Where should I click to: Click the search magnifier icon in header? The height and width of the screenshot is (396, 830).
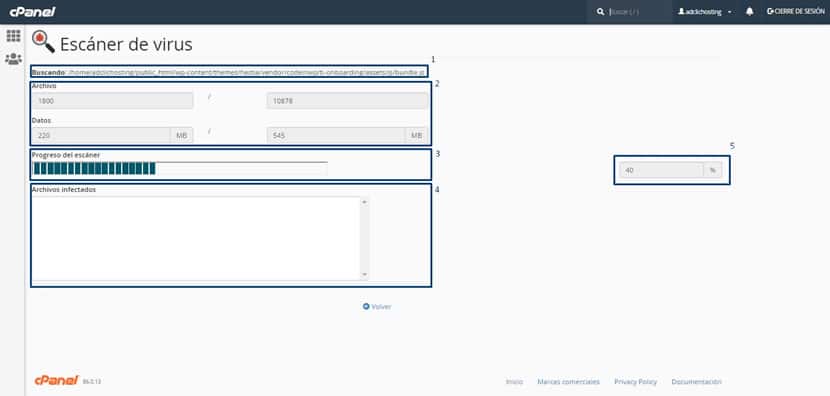600,12
